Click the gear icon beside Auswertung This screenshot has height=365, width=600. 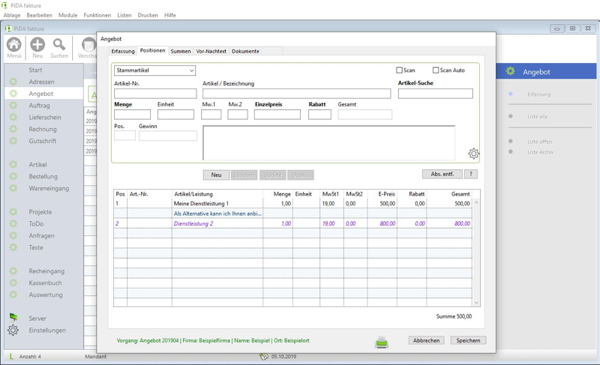(13, 295)
